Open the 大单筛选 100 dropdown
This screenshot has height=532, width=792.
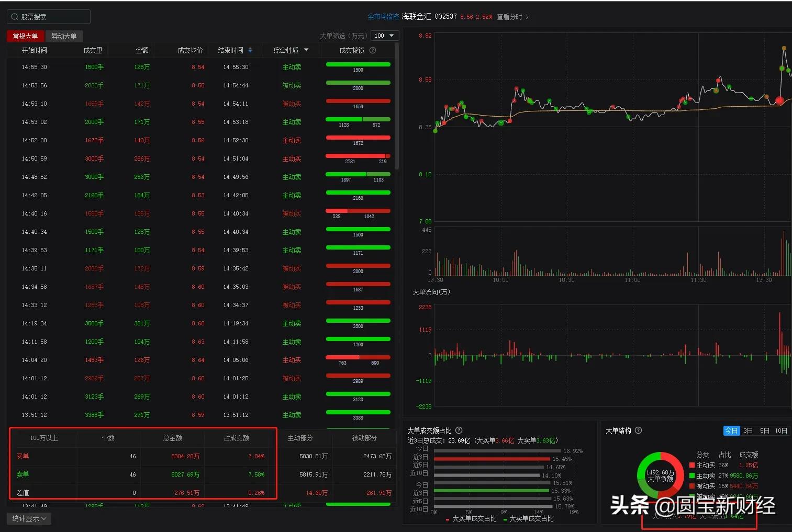point(385,36)
